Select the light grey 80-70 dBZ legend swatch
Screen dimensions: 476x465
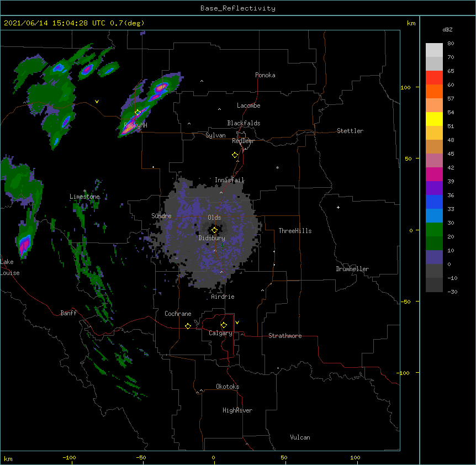tap(434, 50)
